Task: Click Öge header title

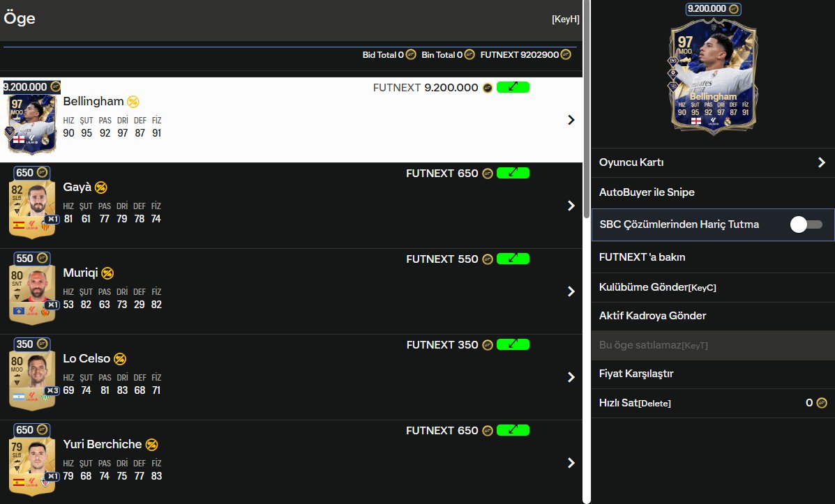Action: 19,18
